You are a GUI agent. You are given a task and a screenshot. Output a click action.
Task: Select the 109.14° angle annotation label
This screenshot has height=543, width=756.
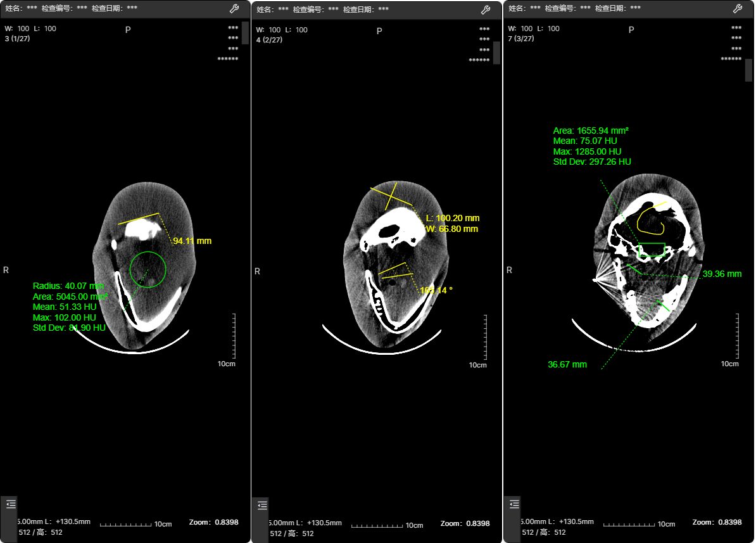click(436, 290)
